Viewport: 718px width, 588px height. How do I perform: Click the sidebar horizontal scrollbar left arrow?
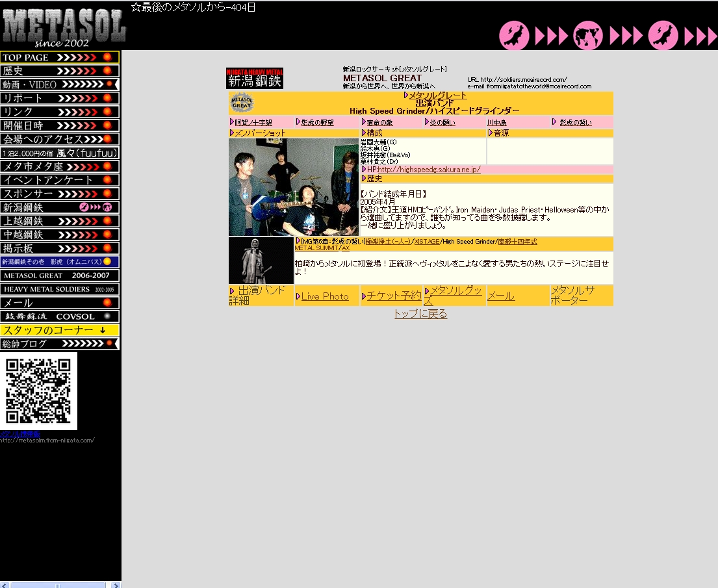pos(4,585)
